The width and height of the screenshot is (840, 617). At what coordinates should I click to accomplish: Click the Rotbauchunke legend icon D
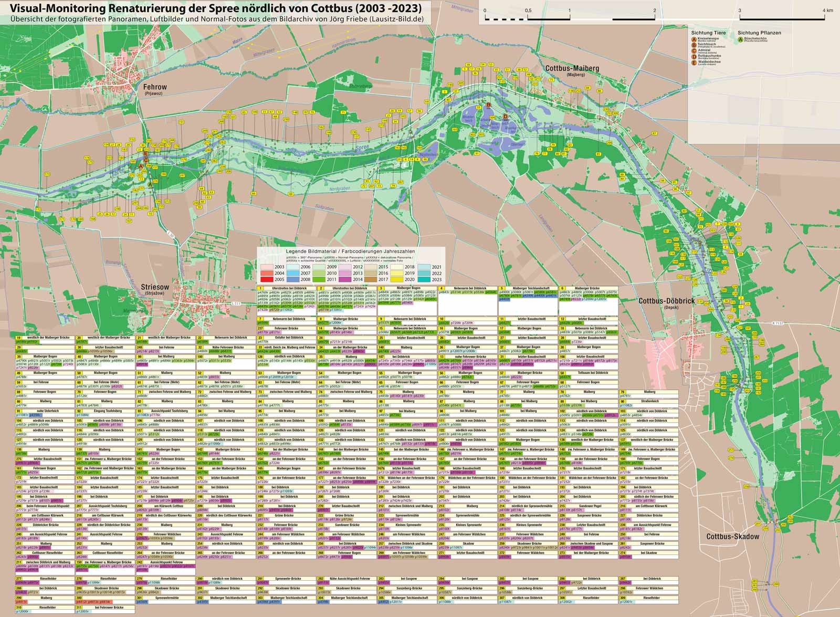point(694,56)
